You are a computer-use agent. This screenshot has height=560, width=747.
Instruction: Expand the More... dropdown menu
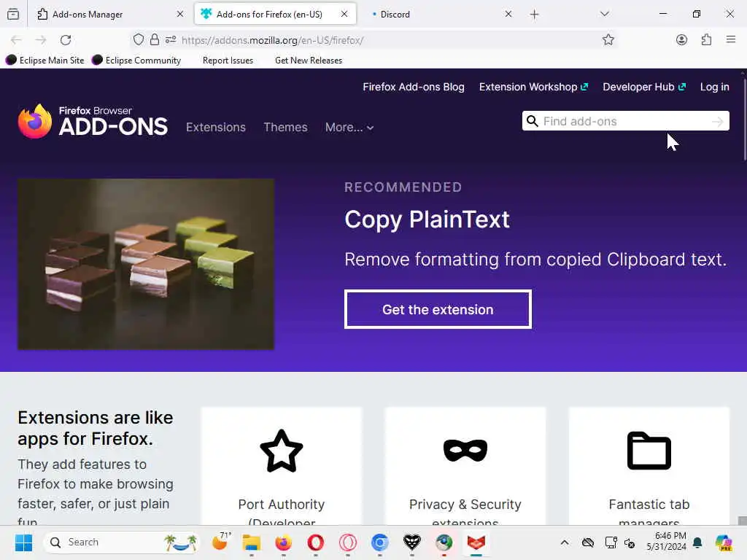(349, 127)
